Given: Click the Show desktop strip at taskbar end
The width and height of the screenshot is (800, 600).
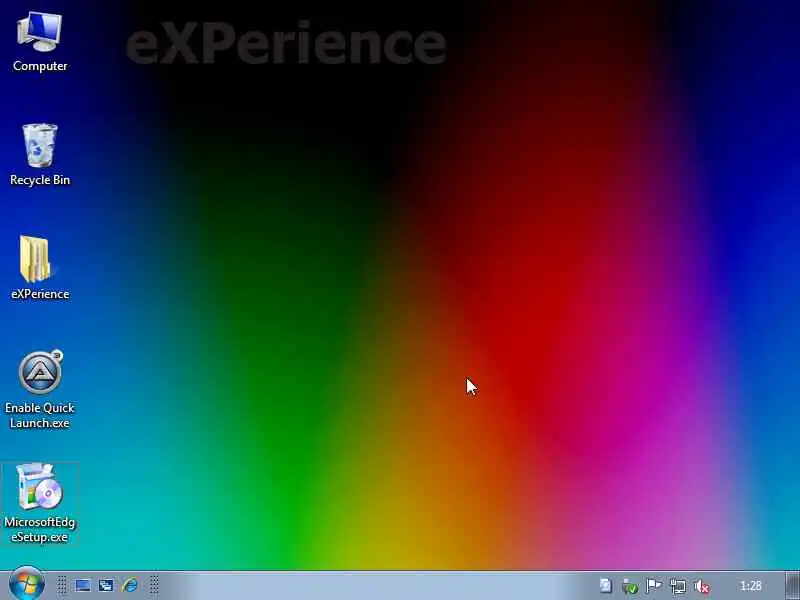Looking at the screenshot, I should (793, 586).
